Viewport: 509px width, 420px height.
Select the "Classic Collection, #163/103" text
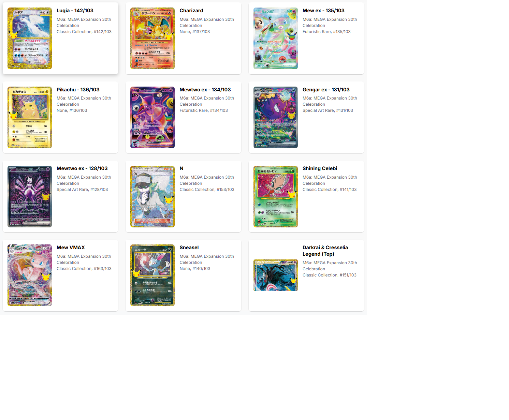[x=84, y=269]
